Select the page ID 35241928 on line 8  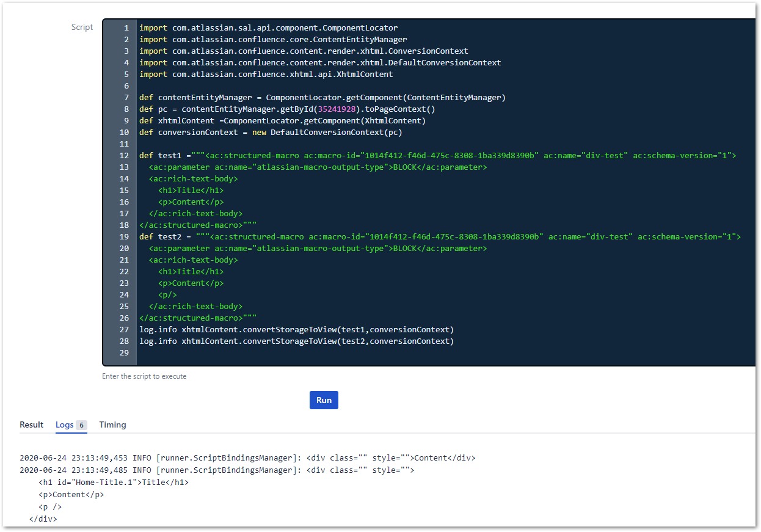click(337, 109)
